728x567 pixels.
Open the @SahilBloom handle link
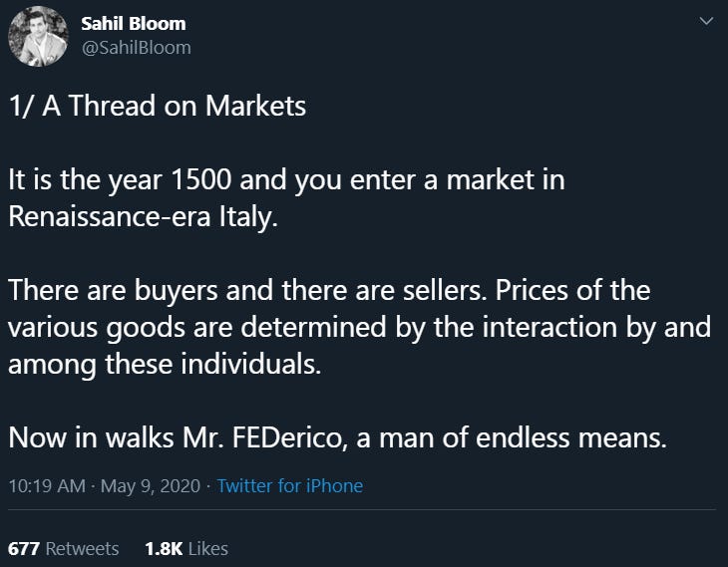(x=136, y=47)
